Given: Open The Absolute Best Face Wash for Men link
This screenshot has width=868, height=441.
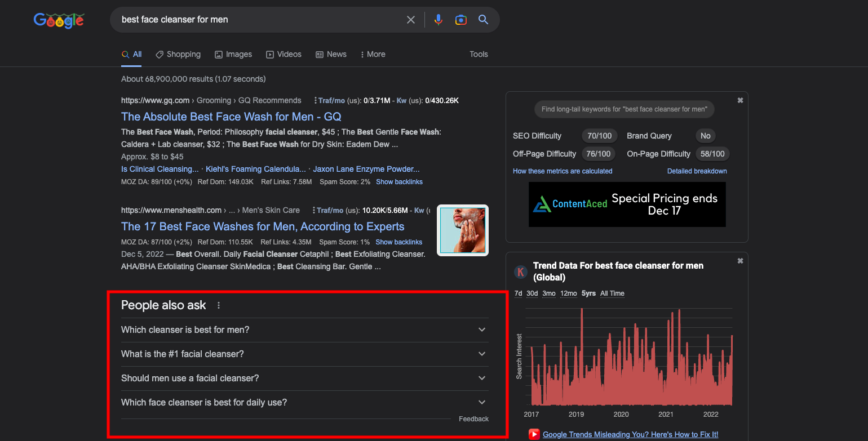Looking at the screenshot, I should [x=231, y=117].
